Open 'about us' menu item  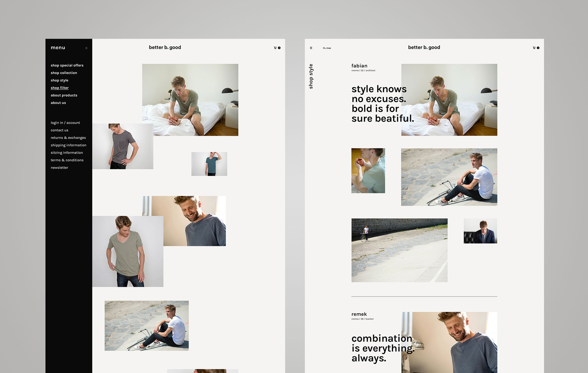[58, 103]
